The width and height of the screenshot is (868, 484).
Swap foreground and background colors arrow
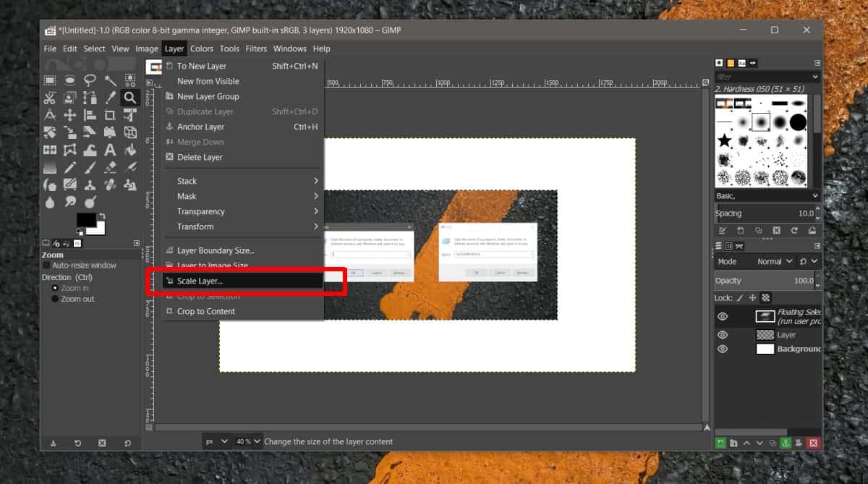click(102, 216)
